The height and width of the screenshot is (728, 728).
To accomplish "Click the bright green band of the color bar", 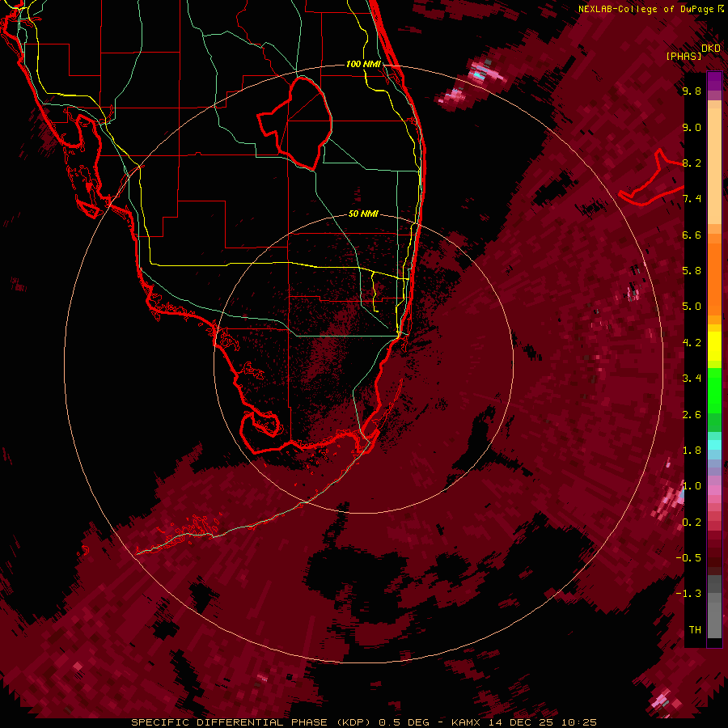I will [714, 390].
